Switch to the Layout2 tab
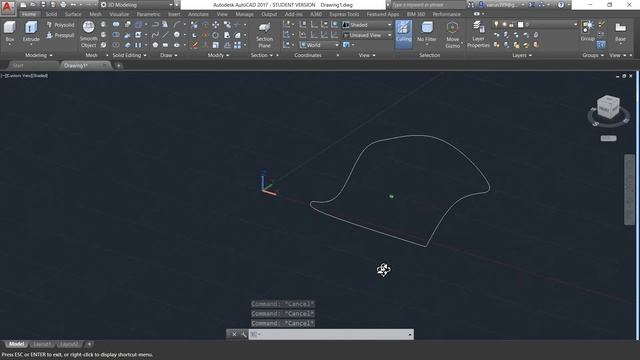This screenshot has width=640, height=360. click(x=68, y=344)
